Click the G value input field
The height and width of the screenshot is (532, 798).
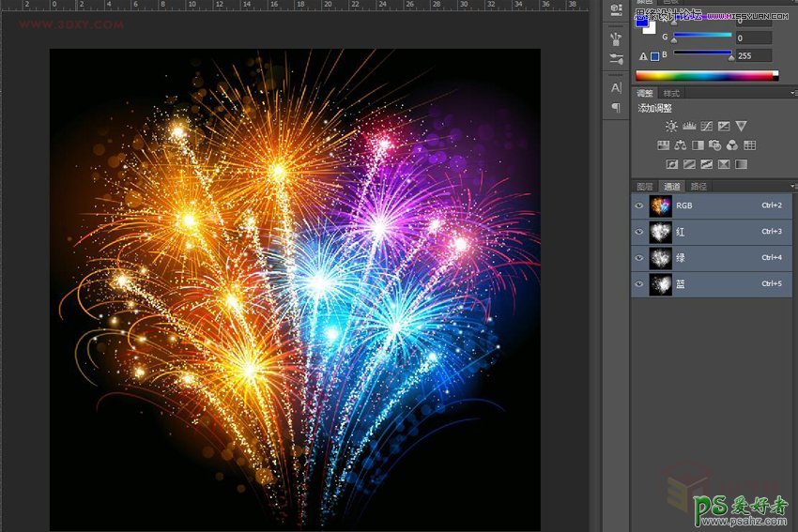pyautogui.click(x=754, y=38)
